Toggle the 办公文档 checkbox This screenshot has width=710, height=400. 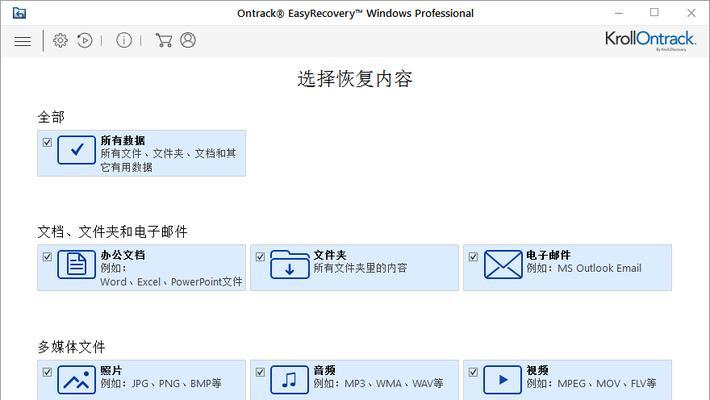pos(47,257)
